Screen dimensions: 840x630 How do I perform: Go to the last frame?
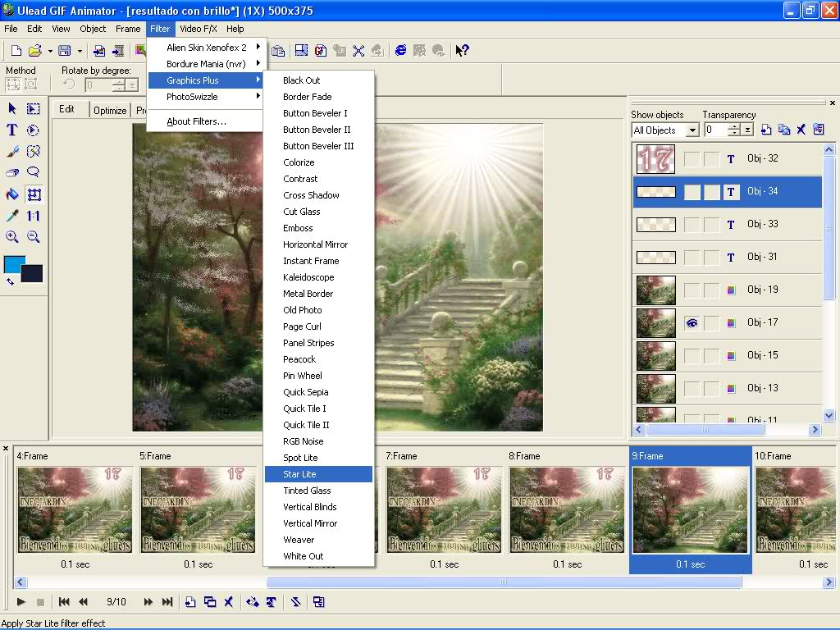pyautogui.click(x=167, y=602)
